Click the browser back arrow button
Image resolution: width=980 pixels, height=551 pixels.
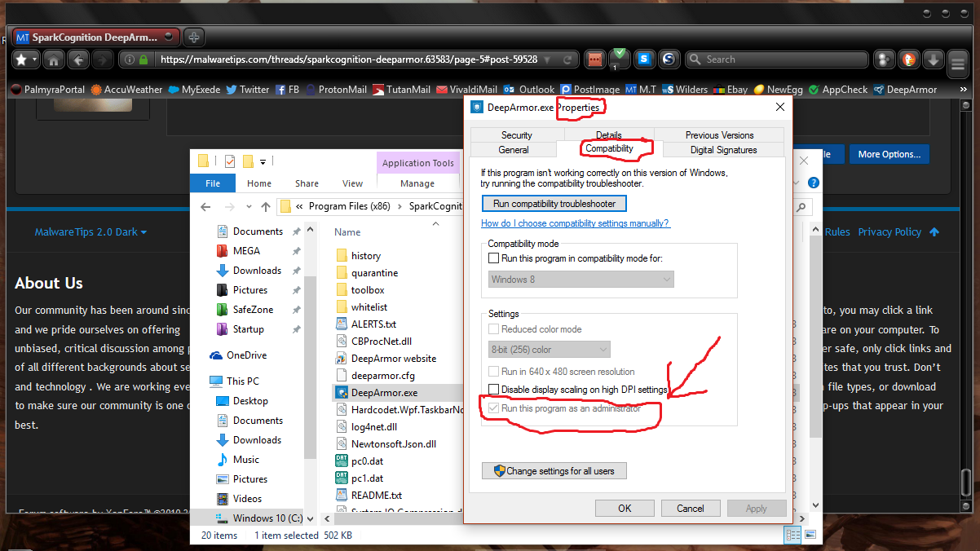[x=78, y=60]
